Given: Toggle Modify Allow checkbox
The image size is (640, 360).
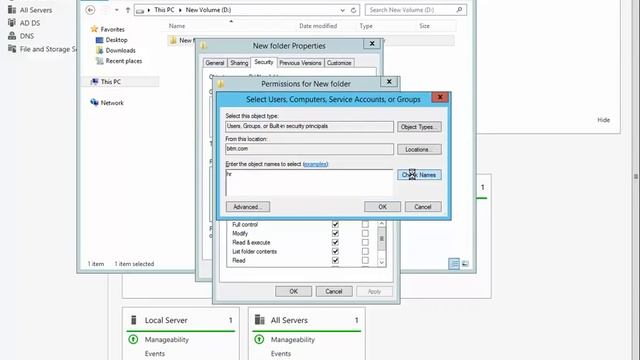Looking at the screenshot, I should [335, 233].
